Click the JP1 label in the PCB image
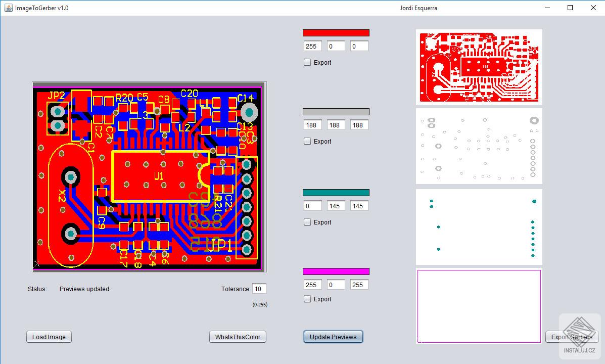 click(x=221, y=245)
